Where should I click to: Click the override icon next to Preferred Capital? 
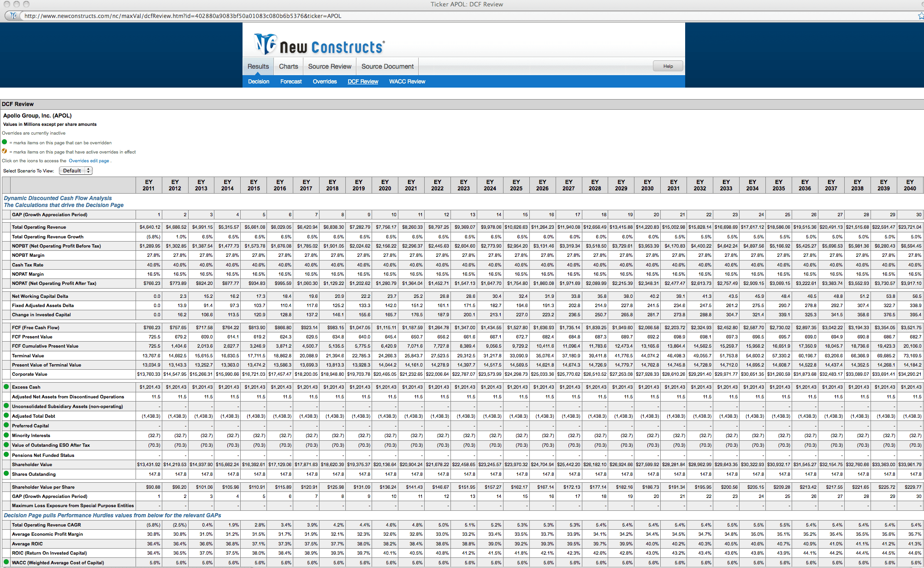(6, 425)
